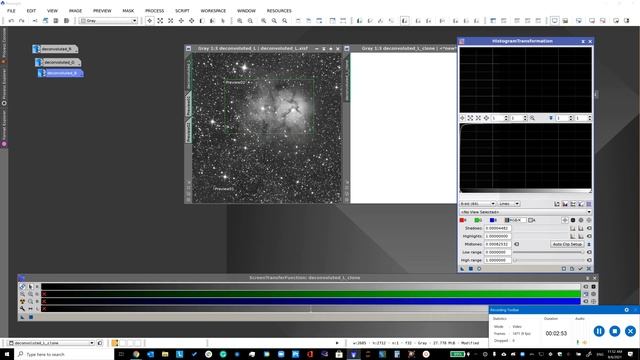Click the ScreenTransferFunction red/K channel gradient bar
The image size is (640, 360).
311,287
